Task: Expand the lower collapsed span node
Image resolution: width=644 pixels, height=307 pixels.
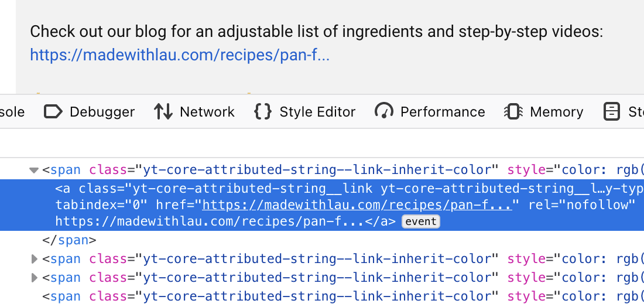Action: [34, 278]
